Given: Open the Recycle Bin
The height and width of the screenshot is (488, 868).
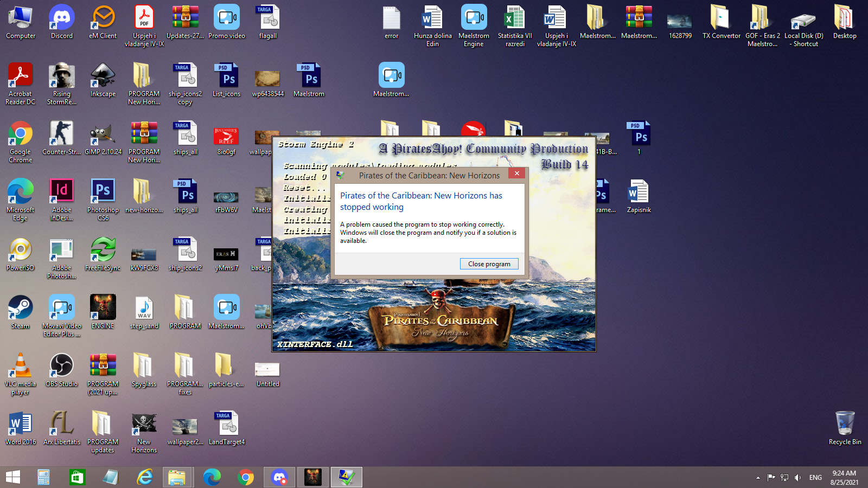Looking at the screenshot, I should (x=845, y=428).
